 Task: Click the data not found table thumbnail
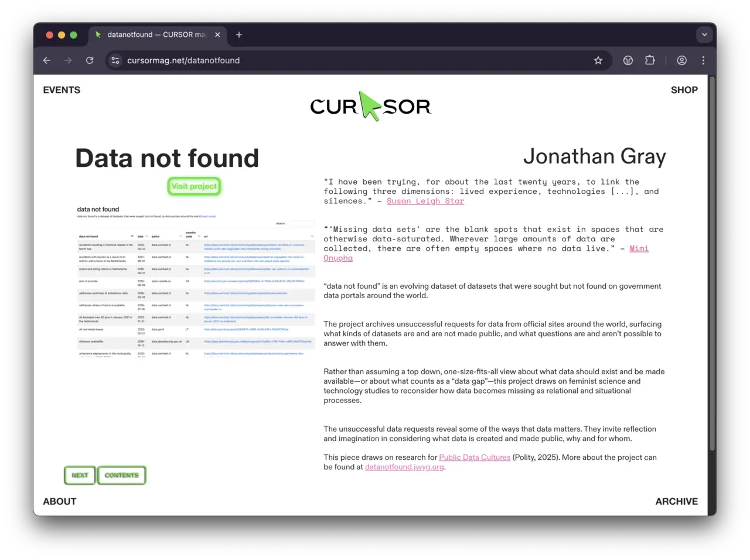pyautogui.click(x=195, y=280)
